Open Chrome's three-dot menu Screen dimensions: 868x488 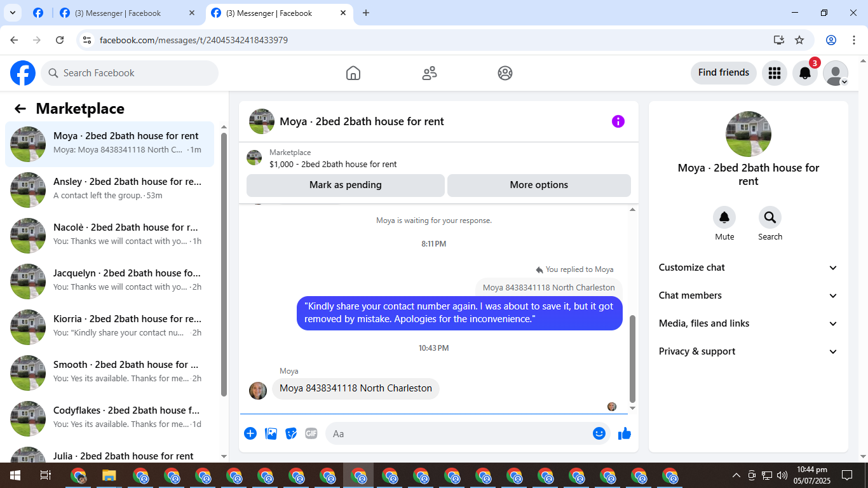[854, 40]
